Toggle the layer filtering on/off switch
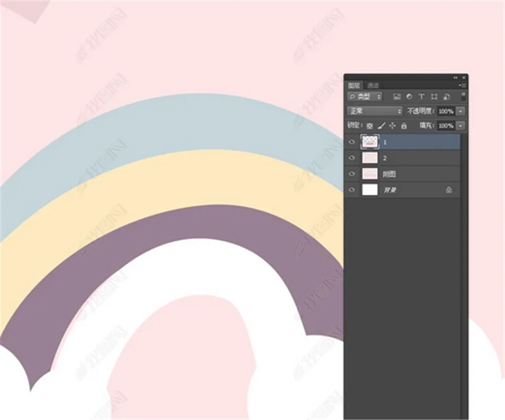Viewport: 505px width, 420px height. click(x=464, y=97)
